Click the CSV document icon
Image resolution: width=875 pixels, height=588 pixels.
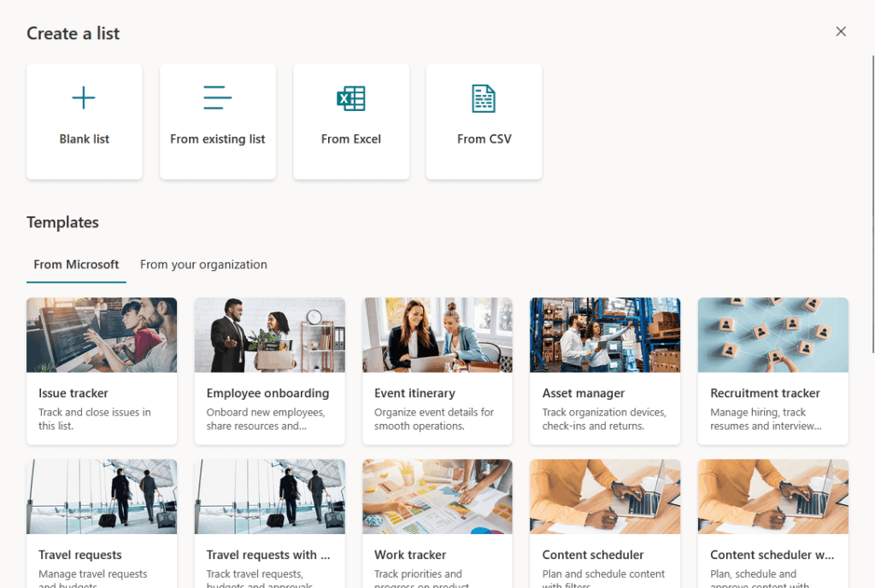click(x=484, y=99)
